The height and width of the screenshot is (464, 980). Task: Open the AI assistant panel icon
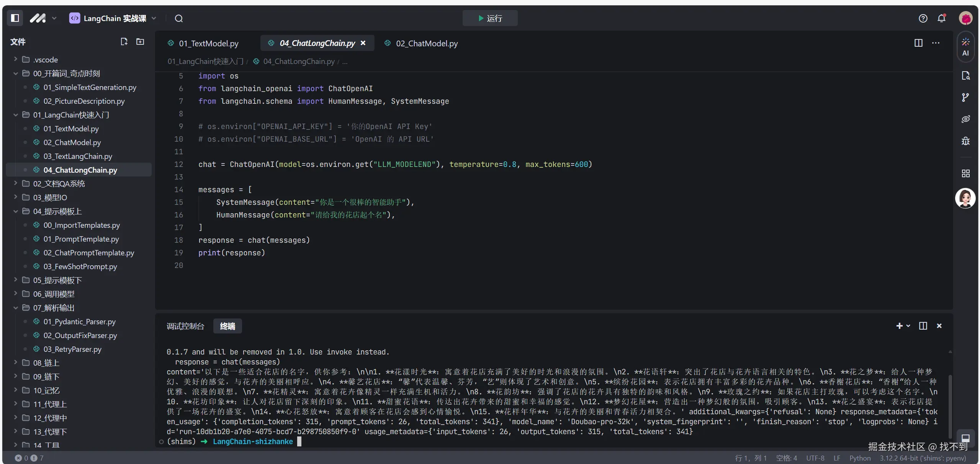click(965, 47)
